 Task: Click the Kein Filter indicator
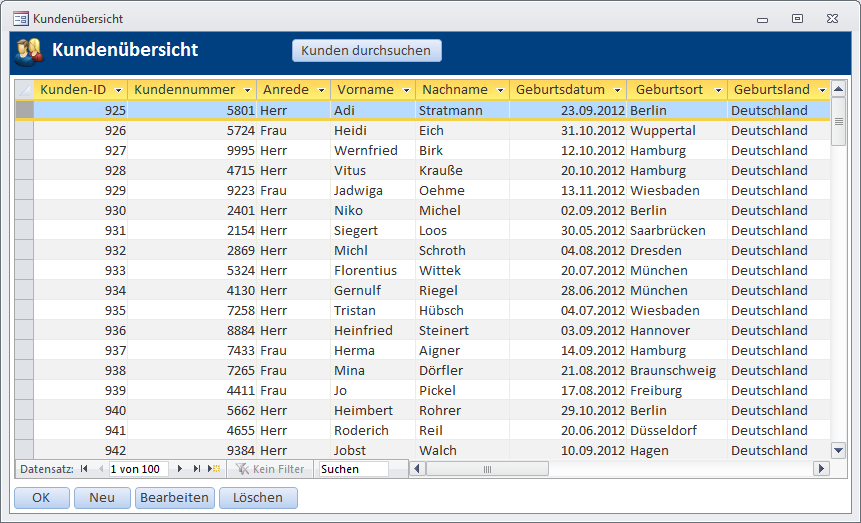point(270,469)
